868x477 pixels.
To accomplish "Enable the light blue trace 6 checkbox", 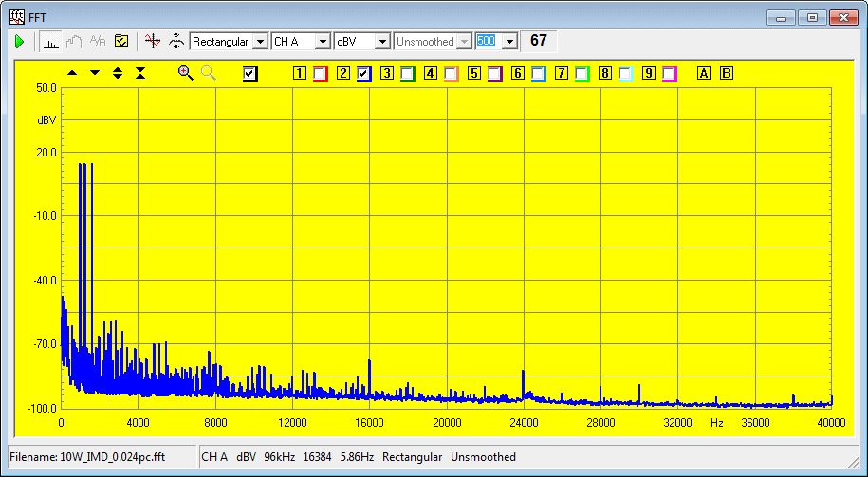I will [539, 74].
